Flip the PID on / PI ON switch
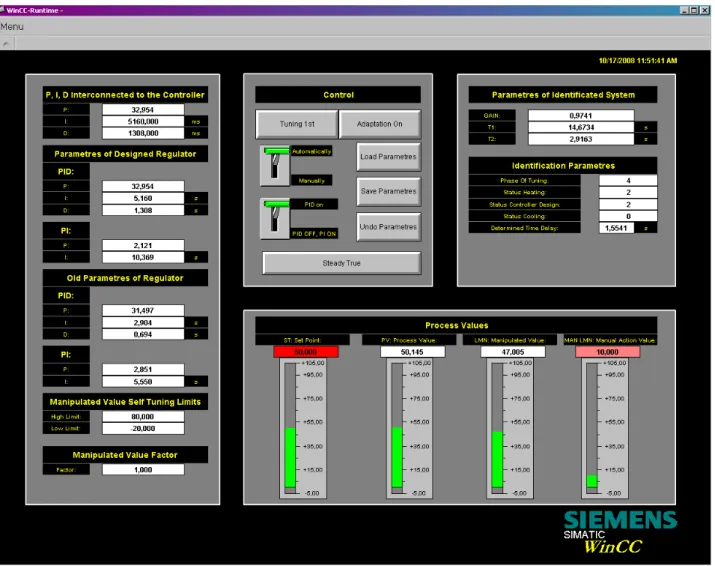The image size is (715, 566). tap(275, 218)
